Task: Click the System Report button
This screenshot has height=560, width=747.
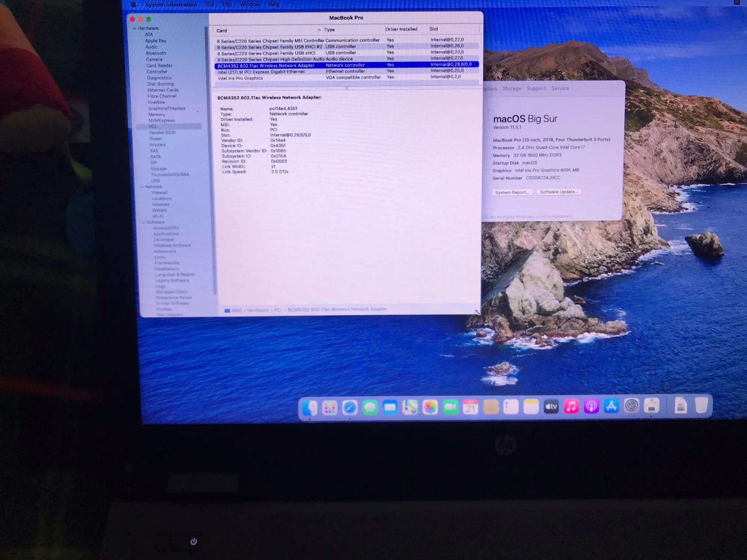Action: (x=512, y=192)
